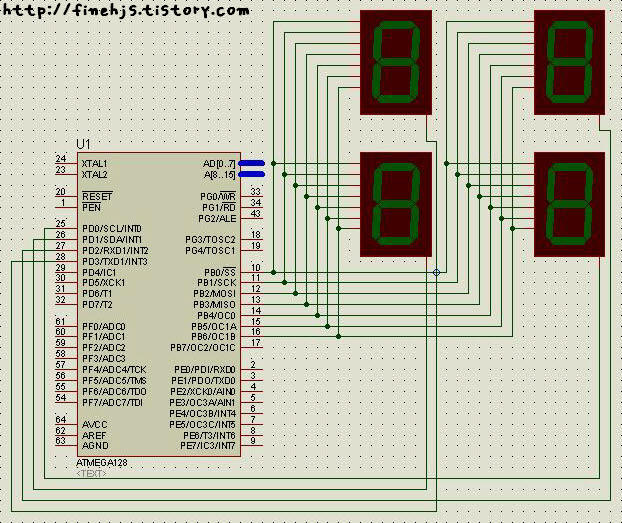The height and width of the screenshot is (523, 622).
Task: Pick the PB1/SCK pin label
Action: (x=217, y=283)
